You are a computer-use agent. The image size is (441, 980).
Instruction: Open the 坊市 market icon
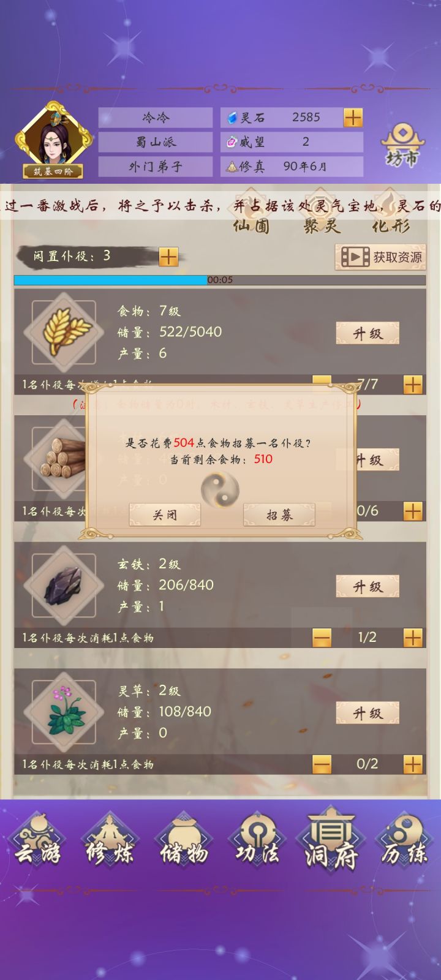click(402, 145)
